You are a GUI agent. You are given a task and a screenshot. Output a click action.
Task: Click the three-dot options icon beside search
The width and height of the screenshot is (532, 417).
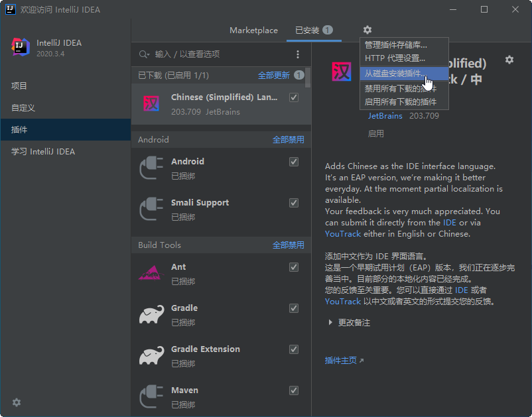[x=298, y=54]
